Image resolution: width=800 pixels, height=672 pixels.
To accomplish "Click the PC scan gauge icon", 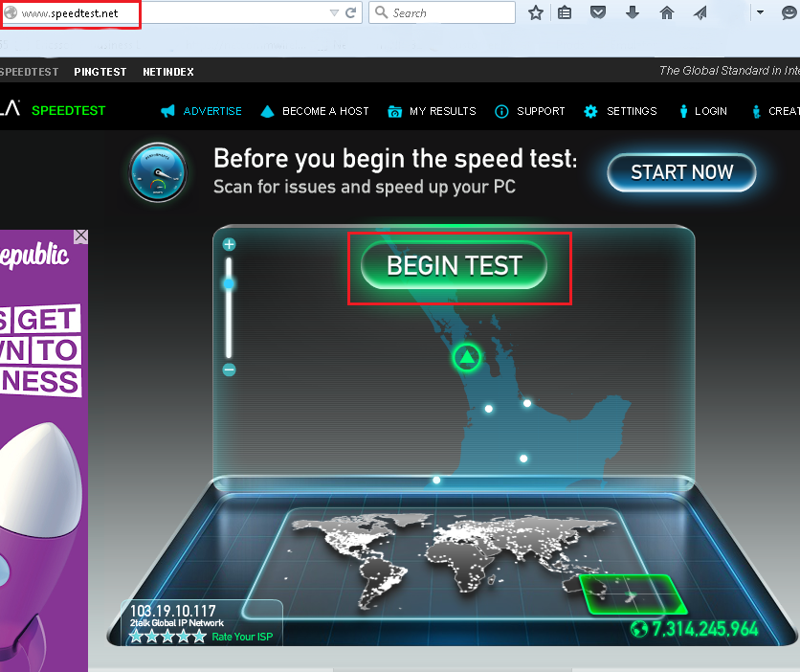I will (x=158, y=172).
